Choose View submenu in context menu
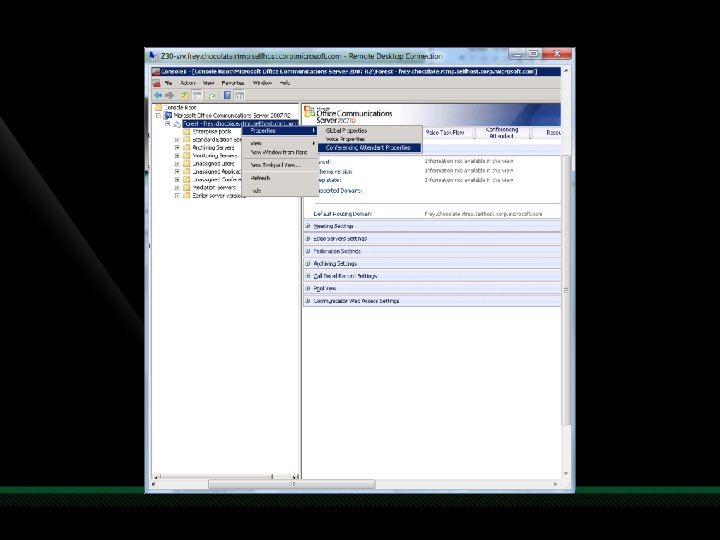 280,143
